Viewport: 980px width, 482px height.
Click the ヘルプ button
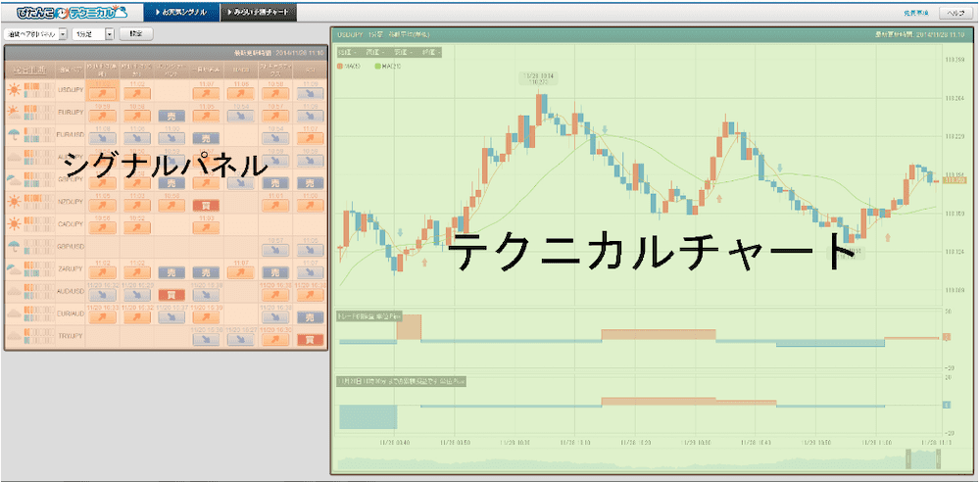(x=956, y=13)
